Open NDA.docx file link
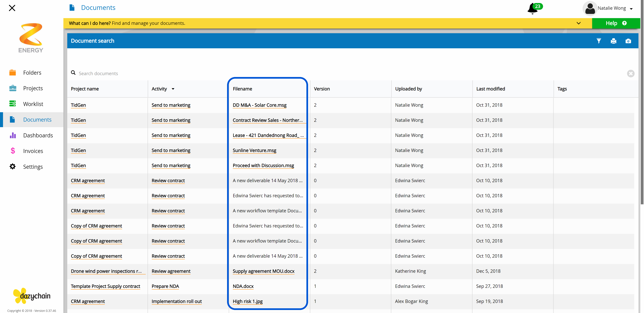The image size is (644, 313). coord(243,286)
